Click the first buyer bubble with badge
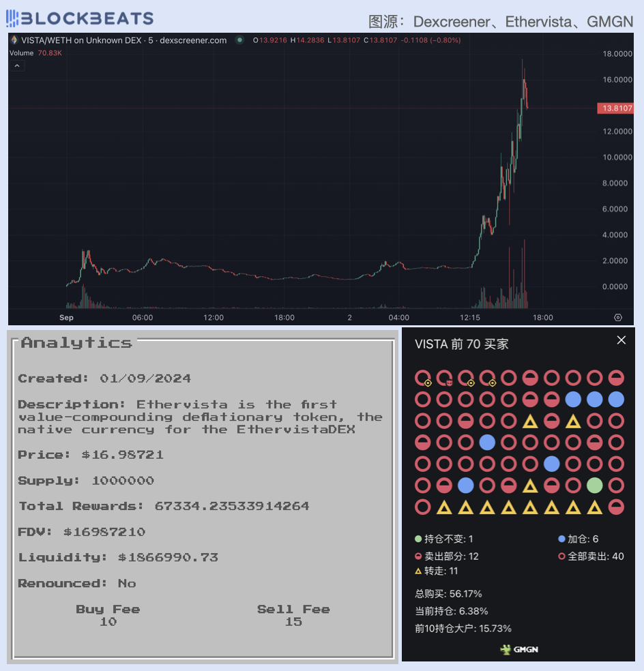This screenshot has width=644, height=671. (x=423, y=377)
